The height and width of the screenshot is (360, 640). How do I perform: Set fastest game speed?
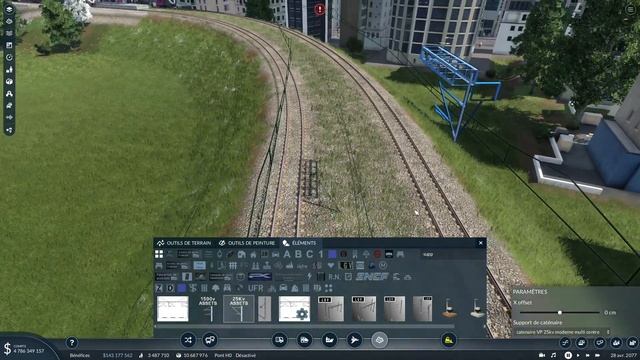point(598,356)
